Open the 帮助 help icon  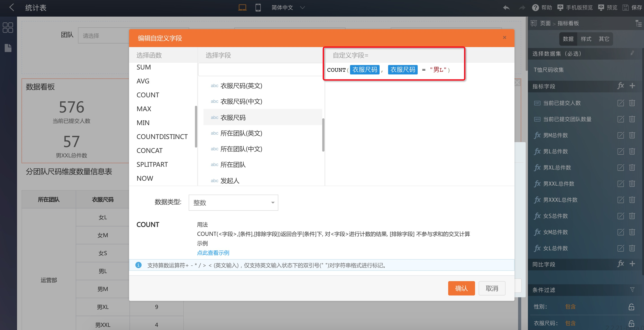535,7
